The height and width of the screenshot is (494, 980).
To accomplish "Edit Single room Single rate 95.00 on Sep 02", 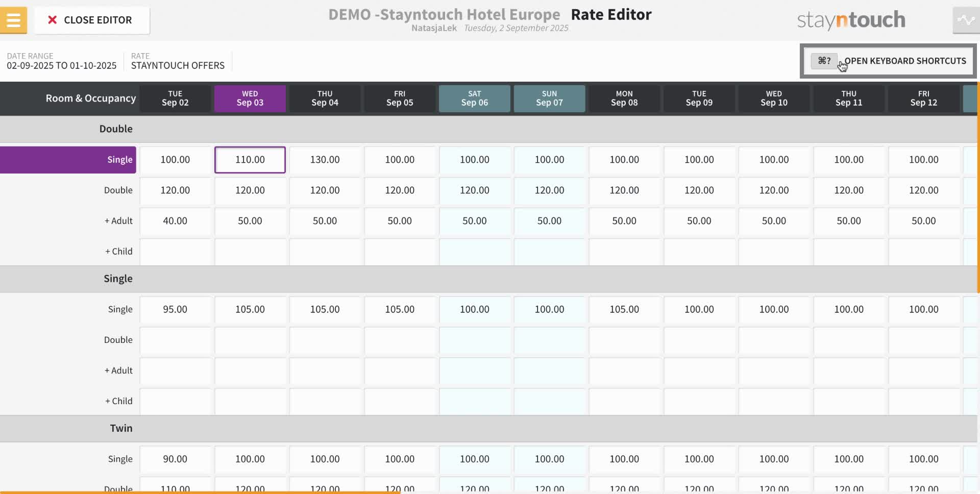I will (175, 309).
